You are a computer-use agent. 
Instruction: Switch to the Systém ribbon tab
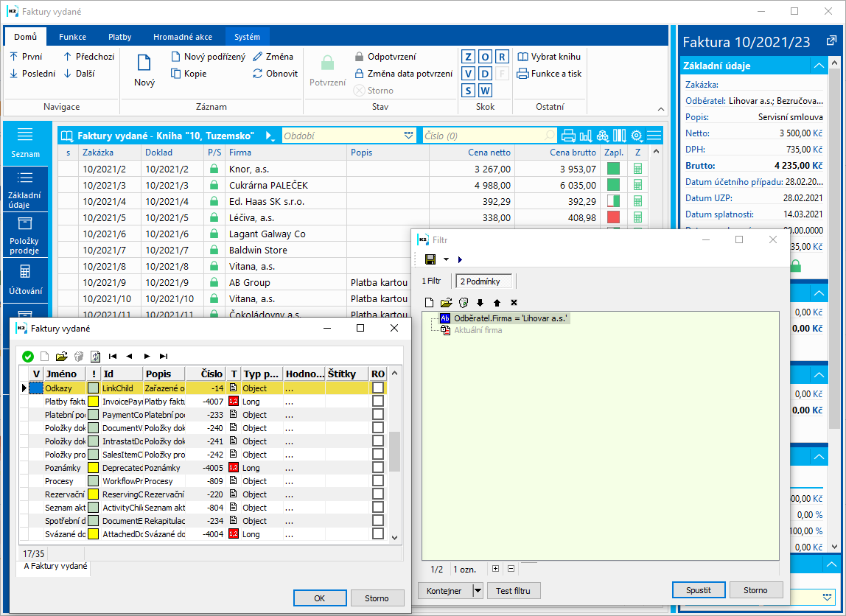[247, 37]
